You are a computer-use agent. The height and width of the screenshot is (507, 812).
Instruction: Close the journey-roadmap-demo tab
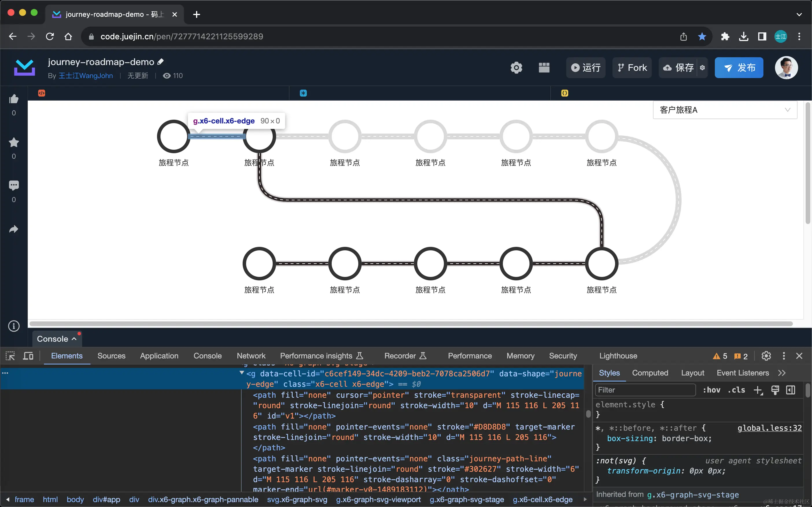point(174,14)
